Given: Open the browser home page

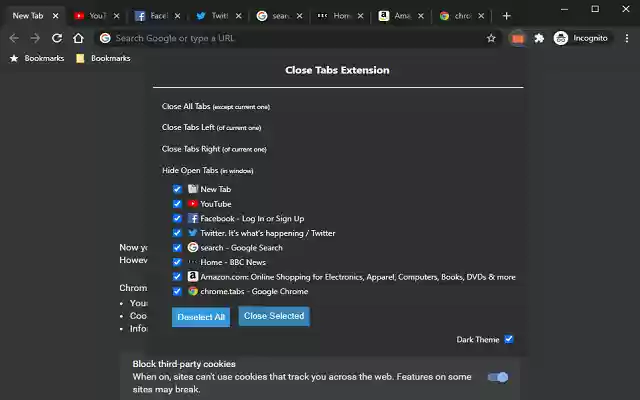Looking at the screenshot, I should (78, 38).
